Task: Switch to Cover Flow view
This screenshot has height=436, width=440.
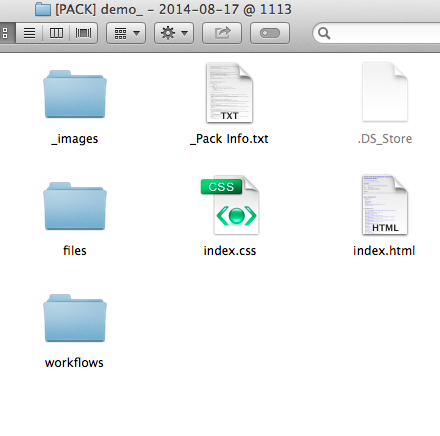Action: coord(83,33)
